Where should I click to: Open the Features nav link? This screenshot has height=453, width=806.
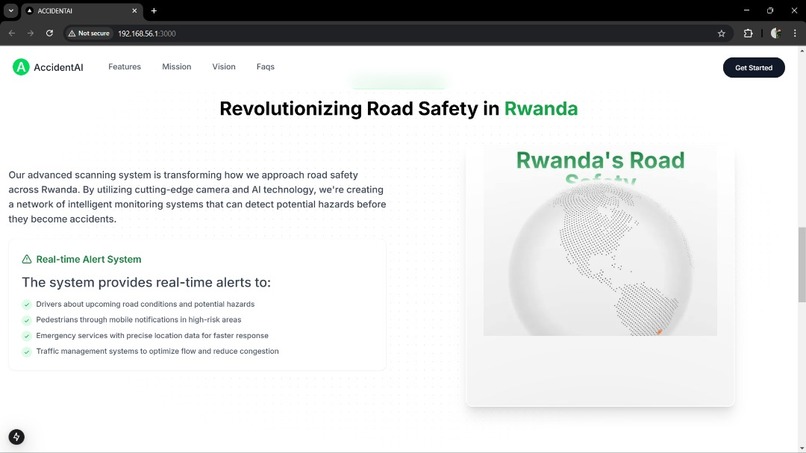(x=124, y=67)
